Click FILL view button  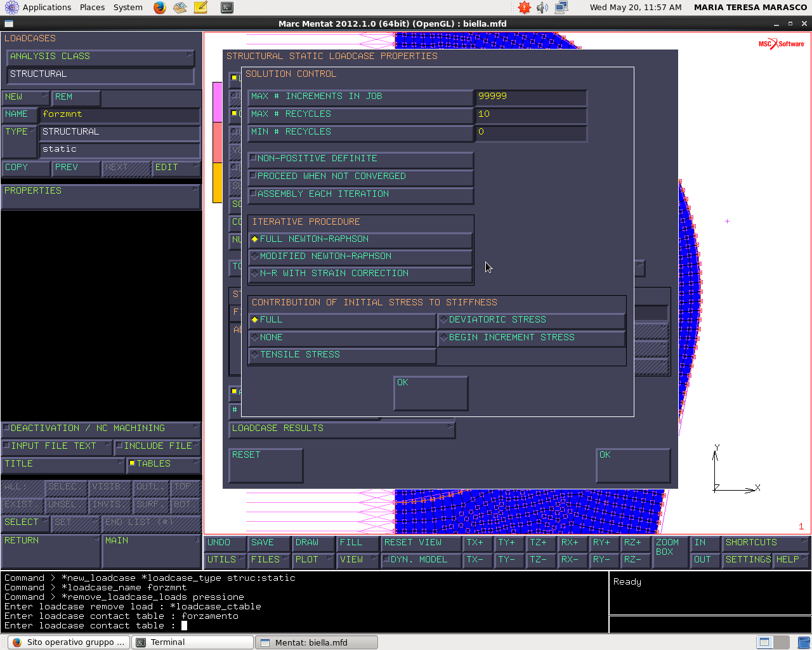click(358, 543)
